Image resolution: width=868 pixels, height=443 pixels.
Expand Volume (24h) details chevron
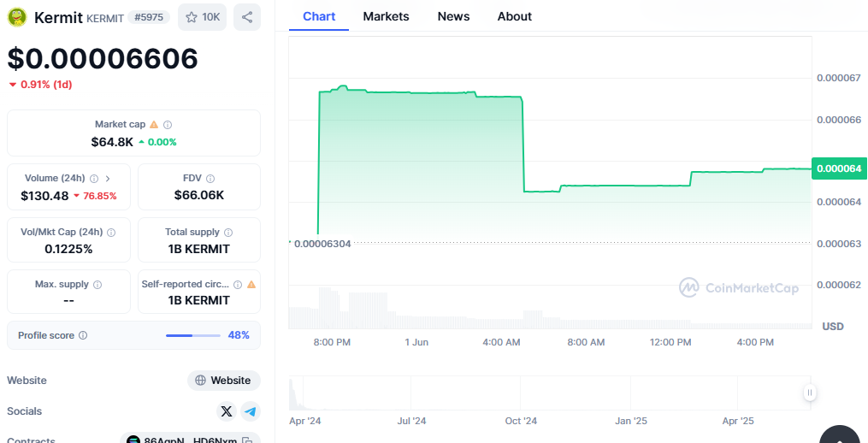click(108, 178)
